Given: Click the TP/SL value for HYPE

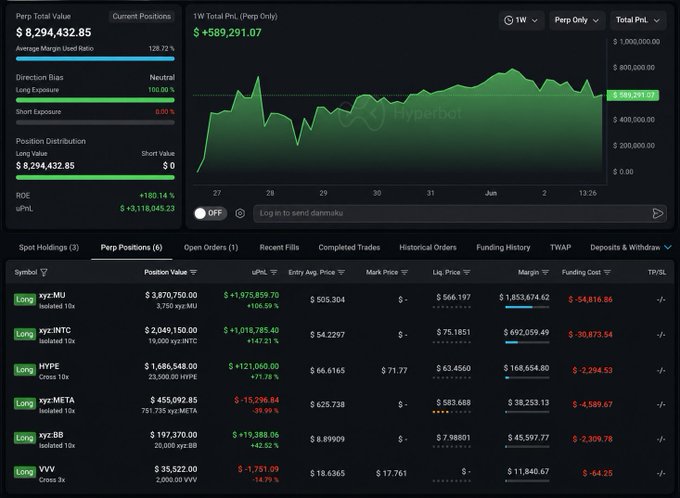Looking at the screenshot, I should point(661,370).
